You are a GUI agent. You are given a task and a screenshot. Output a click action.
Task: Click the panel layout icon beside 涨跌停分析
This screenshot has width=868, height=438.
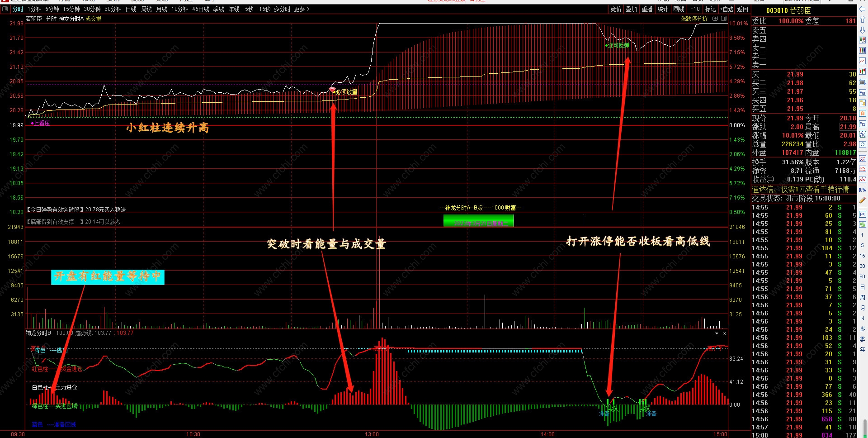click(x=724, y=19)
